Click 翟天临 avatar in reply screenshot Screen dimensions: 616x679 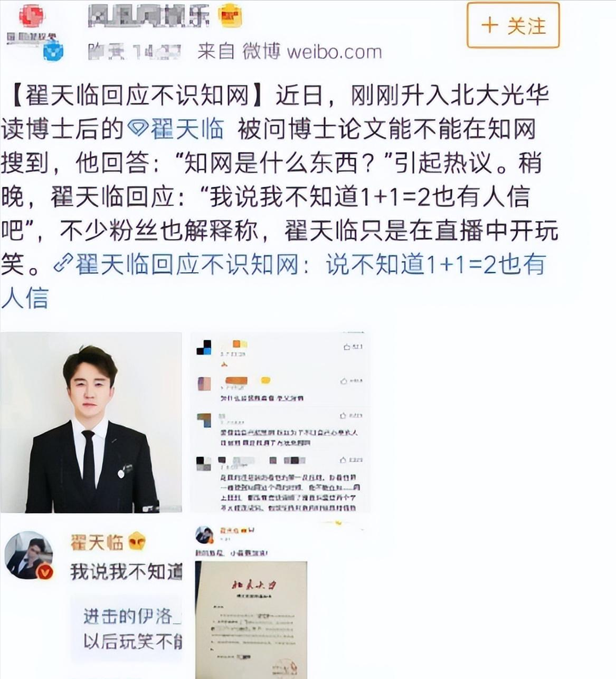coord(29,554)
